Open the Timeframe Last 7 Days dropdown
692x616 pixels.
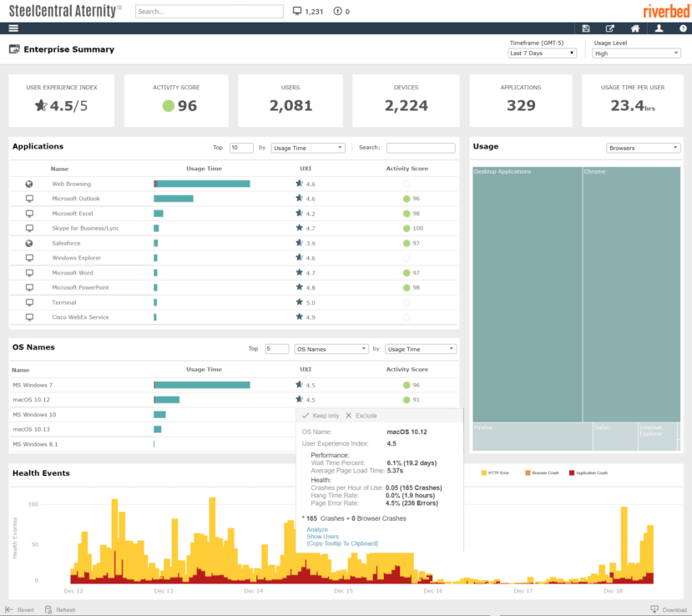[x=542, y=53]
